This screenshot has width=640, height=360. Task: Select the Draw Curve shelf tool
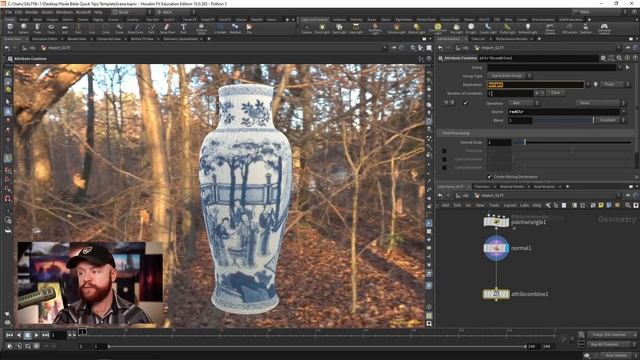point(136,28)
